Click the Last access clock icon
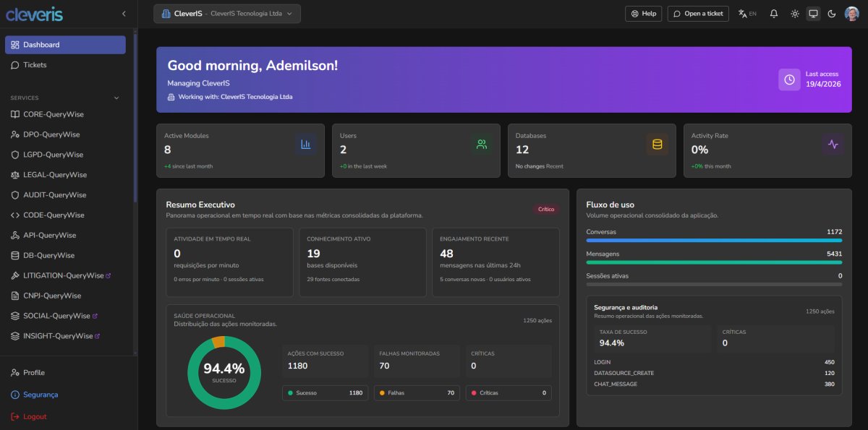Image resolution: width=868 pixels, height=430 pixels. coord(789,79)
